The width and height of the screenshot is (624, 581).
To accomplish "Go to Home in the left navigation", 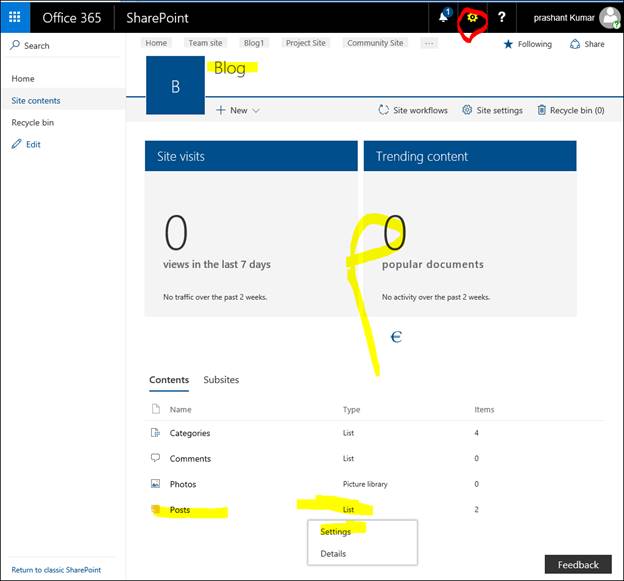I will point(23,78).
